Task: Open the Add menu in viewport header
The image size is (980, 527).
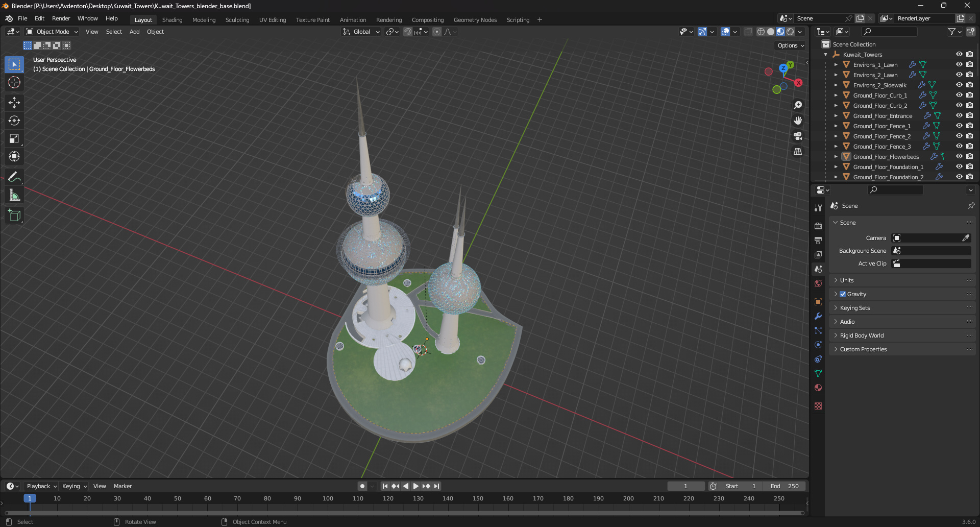Action: pos(134,32)
